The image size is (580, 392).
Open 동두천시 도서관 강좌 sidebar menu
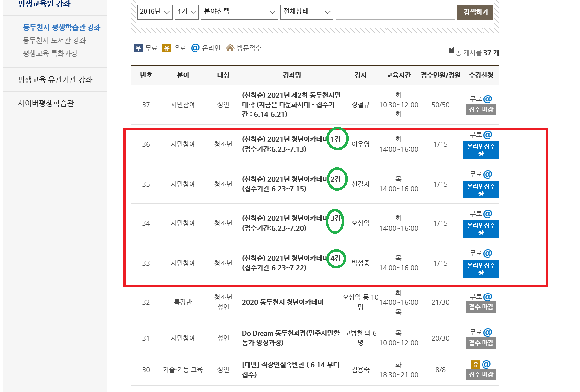[54, 40]
